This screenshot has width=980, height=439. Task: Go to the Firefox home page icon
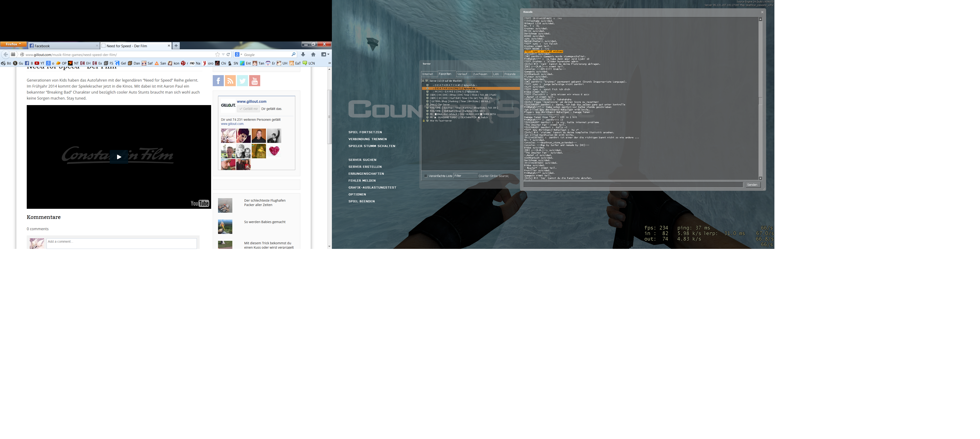[313, 54]
